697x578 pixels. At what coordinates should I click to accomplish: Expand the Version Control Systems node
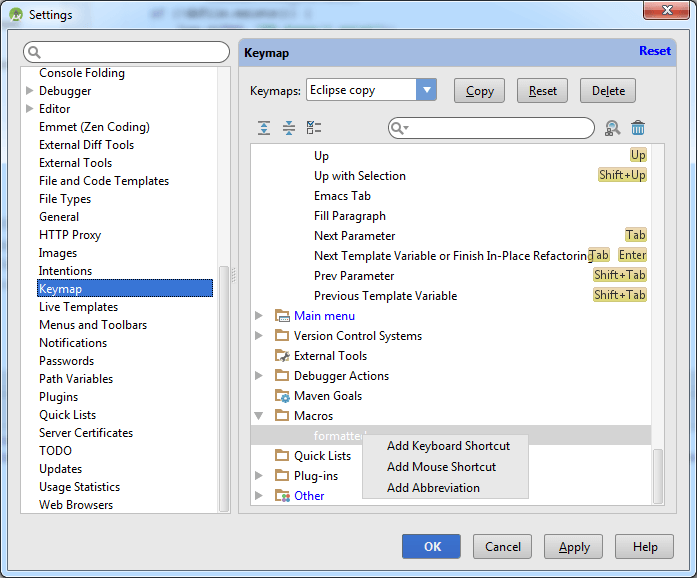259,336
